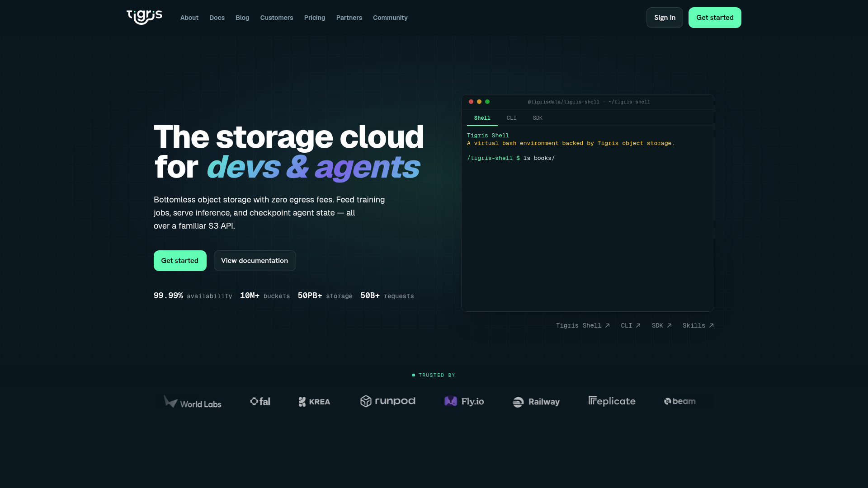
Task: Click the 'devs & agents' headline text
Action: pyautogui.click(x=313, y=167)
